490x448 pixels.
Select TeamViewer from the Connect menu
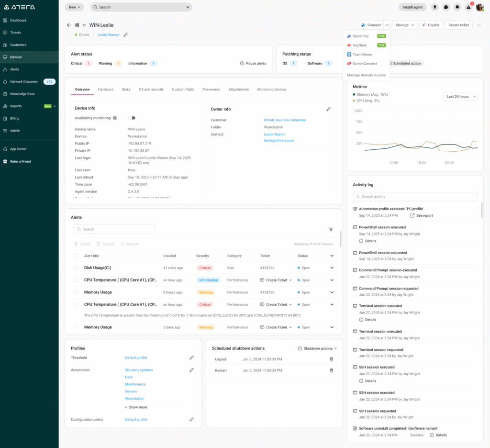click(362, 54)
